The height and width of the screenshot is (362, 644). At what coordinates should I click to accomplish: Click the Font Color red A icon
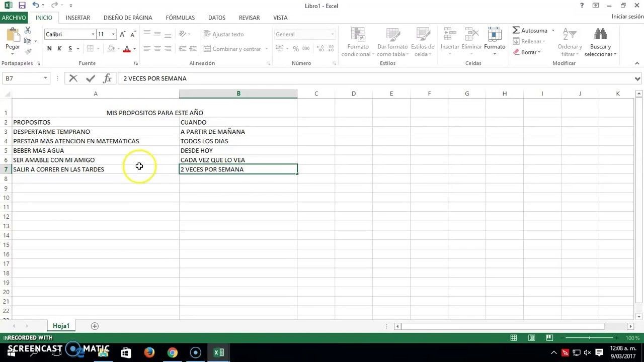pos(127,49)
